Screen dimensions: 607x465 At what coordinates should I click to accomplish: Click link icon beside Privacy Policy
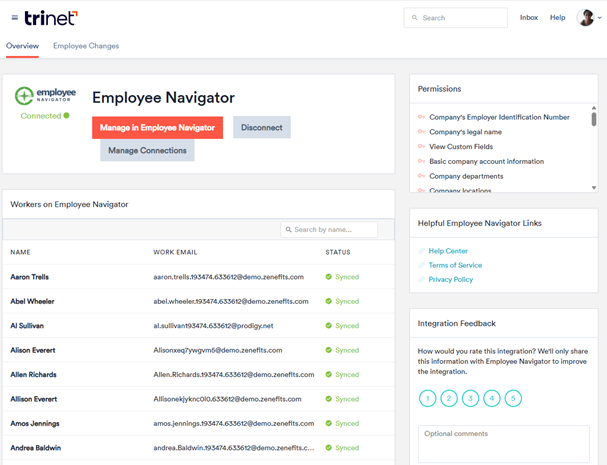point(422,279)
